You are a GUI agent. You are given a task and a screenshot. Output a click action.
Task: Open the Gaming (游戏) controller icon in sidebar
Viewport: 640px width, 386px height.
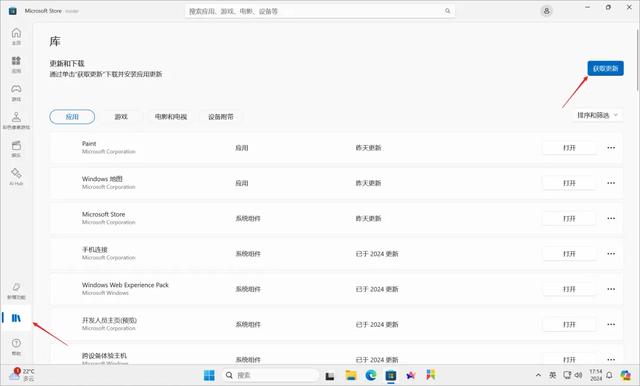16,92
